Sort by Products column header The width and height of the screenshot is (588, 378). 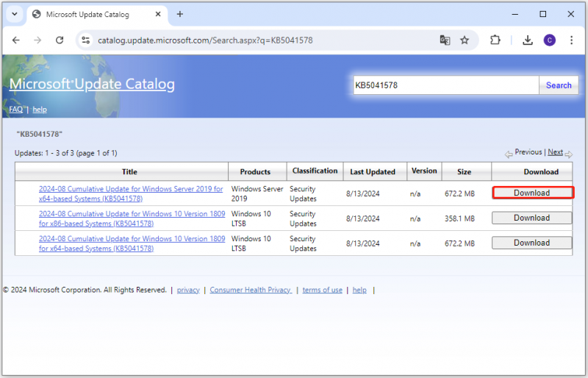point(255,171)
